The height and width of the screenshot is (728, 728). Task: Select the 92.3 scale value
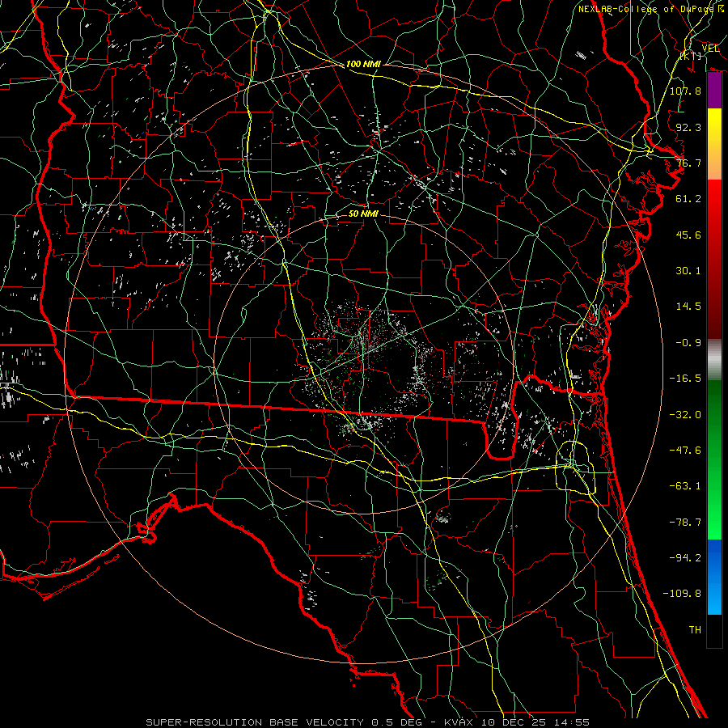point(688,127)
